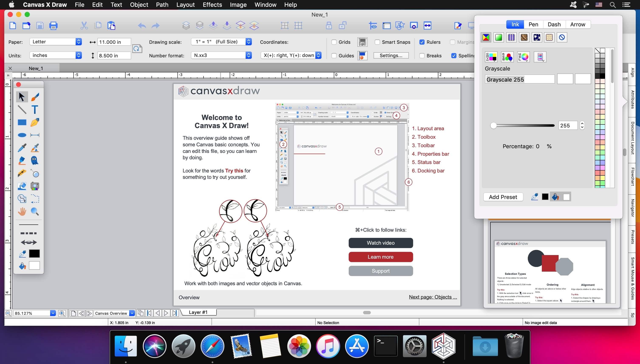This screenshot has width=640, height=364.
Task: Click the grayscale value slider handle
Action: tap(493, 126)
